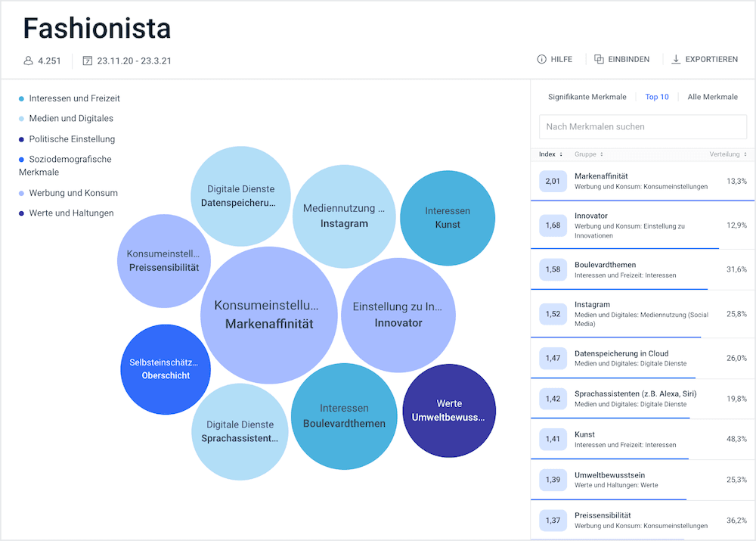
Task: Click the Markenaffinität bubble
Action: pyautogui.click(x=268, y=315)
